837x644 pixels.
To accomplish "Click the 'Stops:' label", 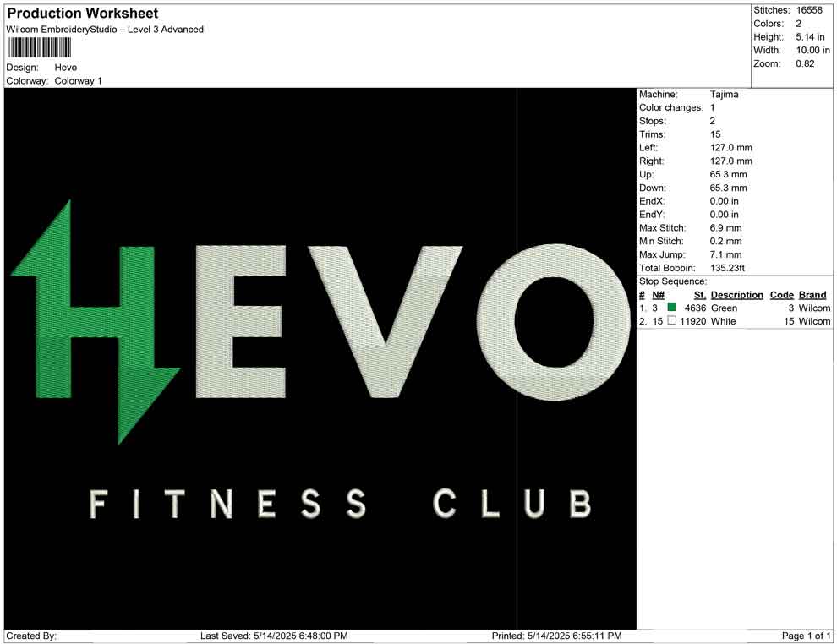I will [653, 121].
